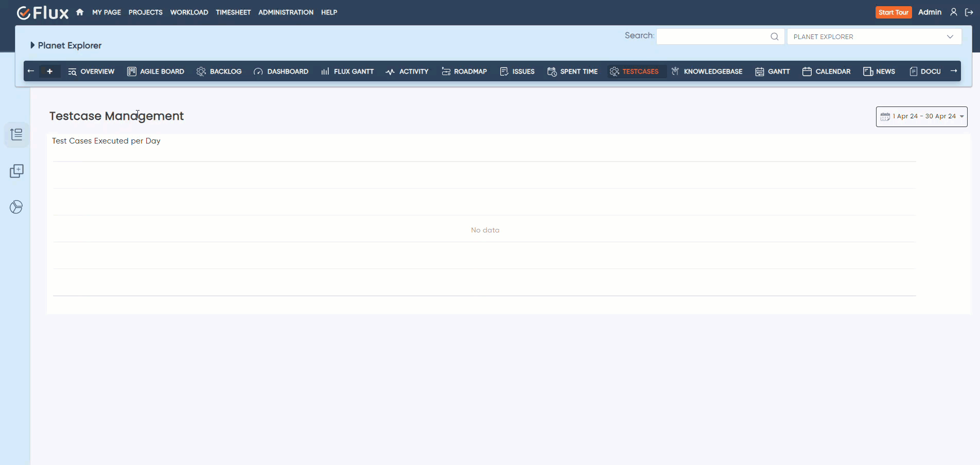Screen dimensions: 980x465
Task: Open the Administration menu
Action: [x=286, y=12]
